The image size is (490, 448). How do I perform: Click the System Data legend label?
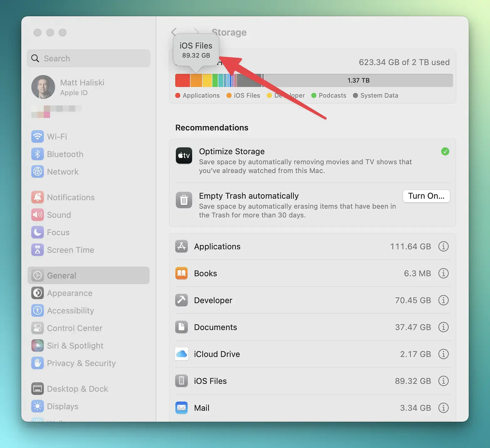tap(379, 95)
